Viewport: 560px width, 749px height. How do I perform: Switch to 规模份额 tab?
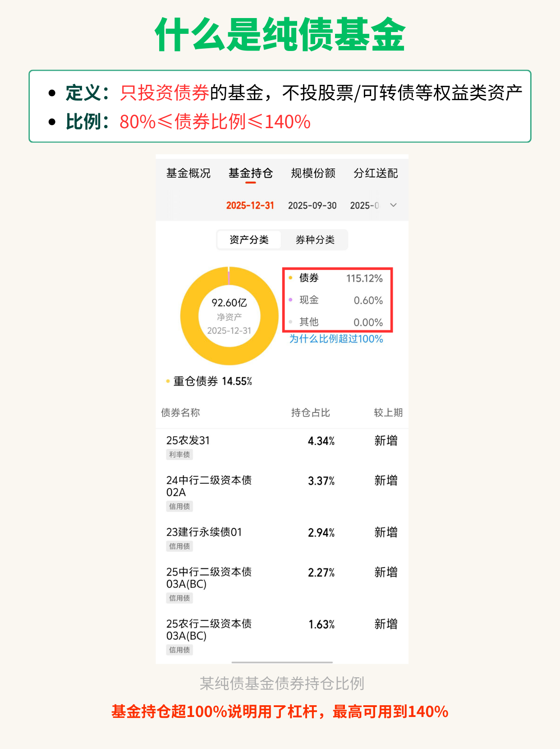313,173
